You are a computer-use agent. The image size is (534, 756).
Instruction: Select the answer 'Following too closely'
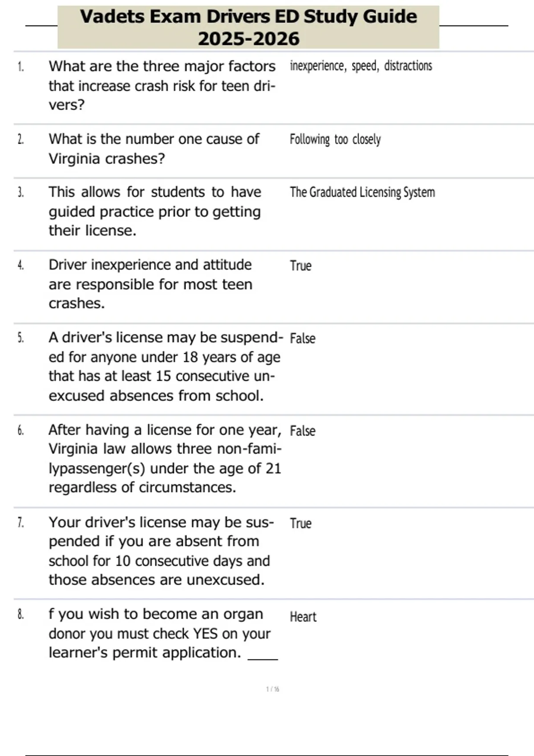pyautogui.click(x=335, y=140)
